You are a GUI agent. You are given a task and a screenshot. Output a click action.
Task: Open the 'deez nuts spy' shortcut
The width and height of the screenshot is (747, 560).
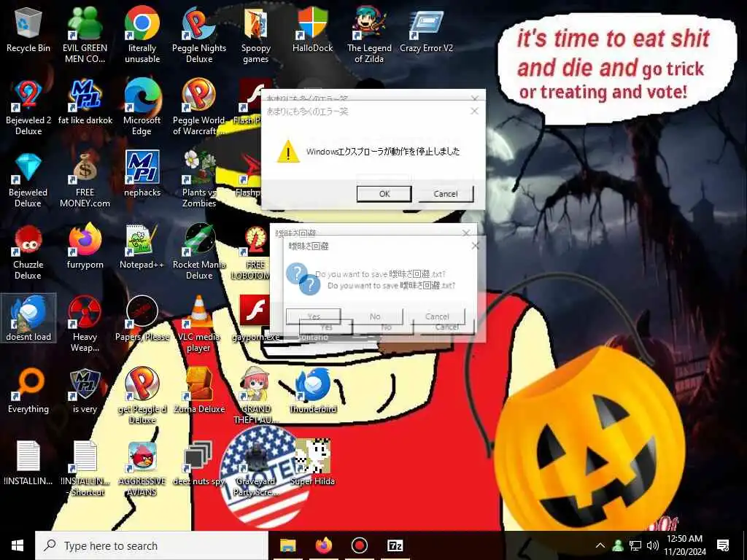coord(199,464)
